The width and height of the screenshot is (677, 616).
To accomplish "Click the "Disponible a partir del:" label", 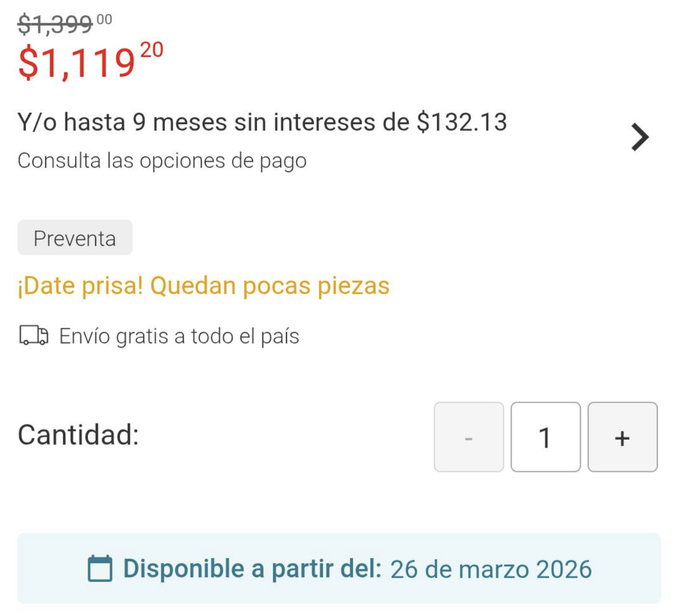I will click(252, 569).
